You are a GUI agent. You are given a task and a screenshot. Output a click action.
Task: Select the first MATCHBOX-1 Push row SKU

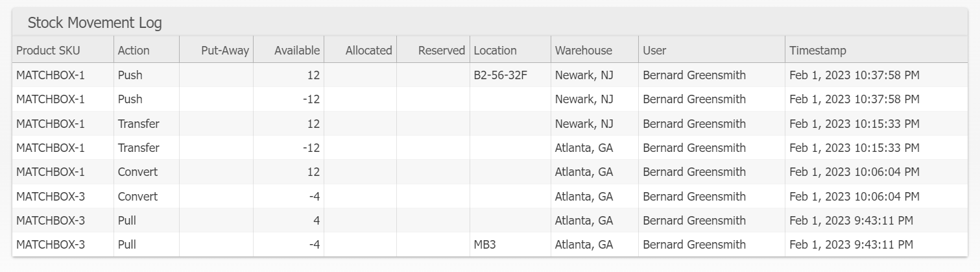pos(51,75)
